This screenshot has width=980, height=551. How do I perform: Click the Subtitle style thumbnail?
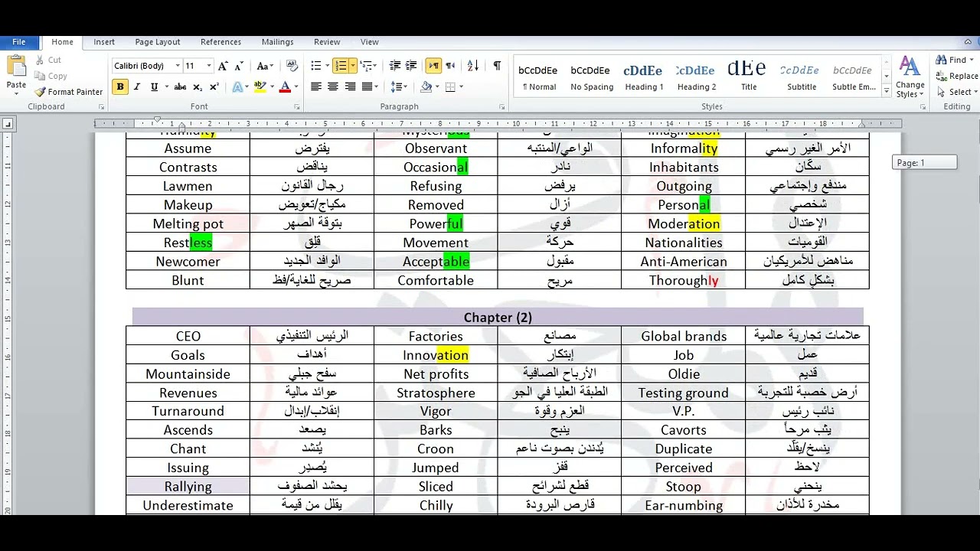coord(801,77)
